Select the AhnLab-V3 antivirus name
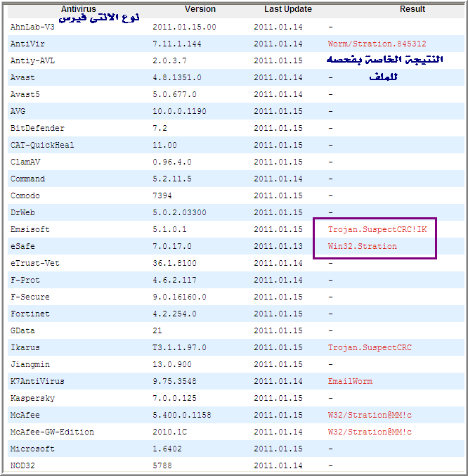The width and height of the screenshot is (468, 476). 32,27
